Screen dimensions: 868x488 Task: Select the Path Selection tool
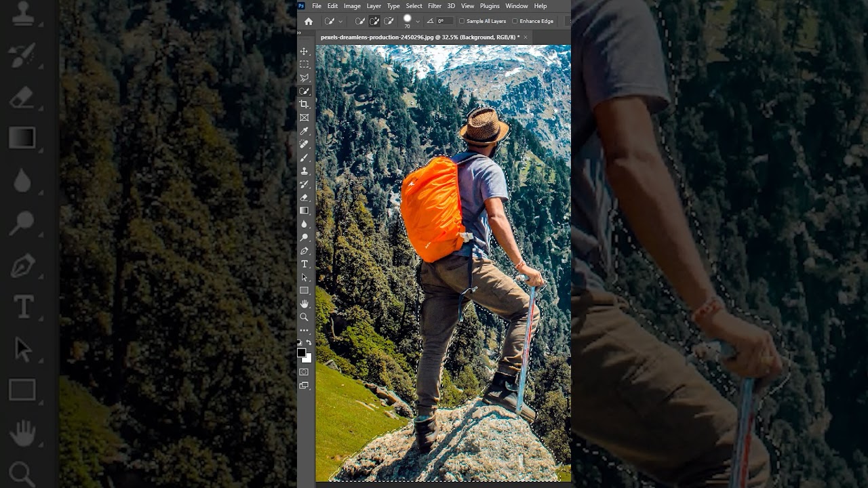pyautogui.click(x=304, y=277)
